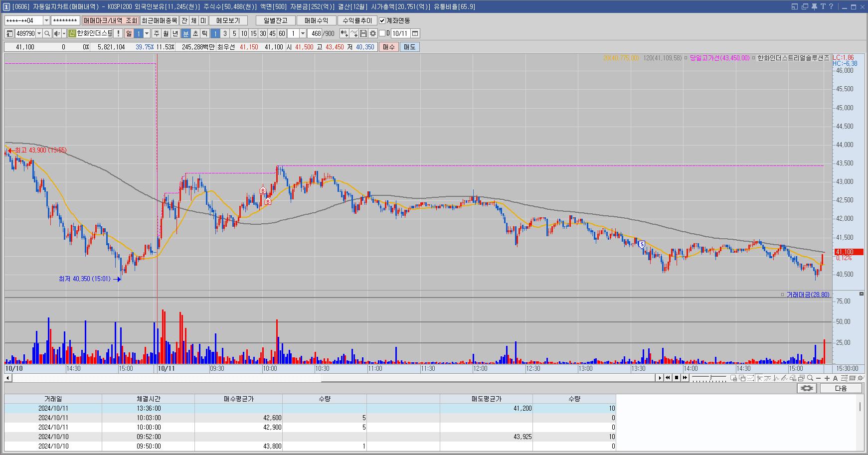Click the 메모보기 button
The width and height of the screenshot is (868, 455).
pyautogui.click(x=228, y=20)
